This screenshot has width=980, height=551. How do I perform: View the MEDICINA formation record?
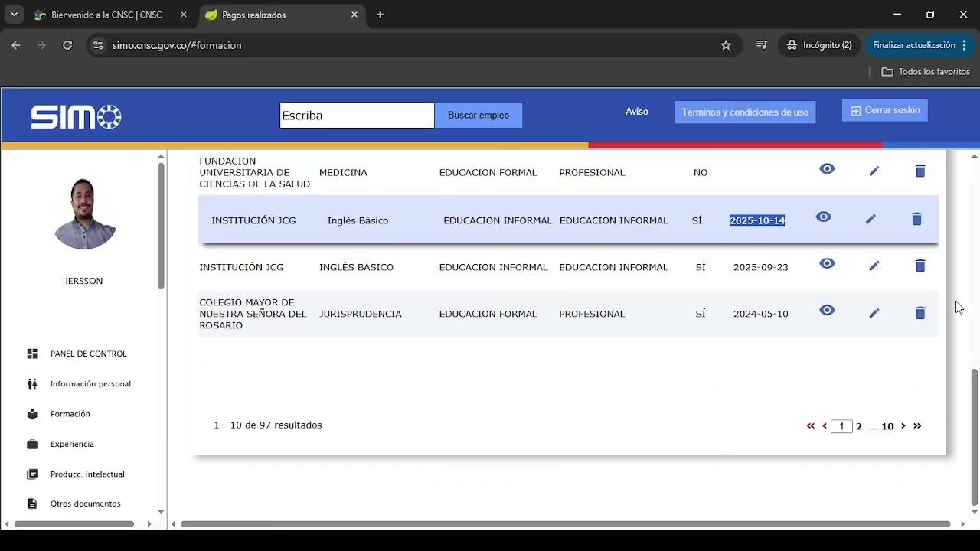tap(827, 169)
